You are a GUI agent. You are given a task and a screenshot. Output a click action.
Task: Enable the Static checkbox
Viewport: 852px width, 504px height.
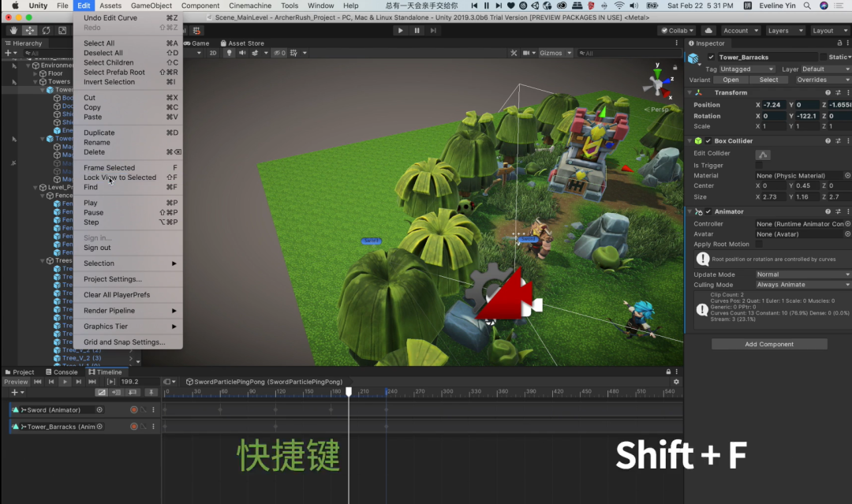(824, 58)
